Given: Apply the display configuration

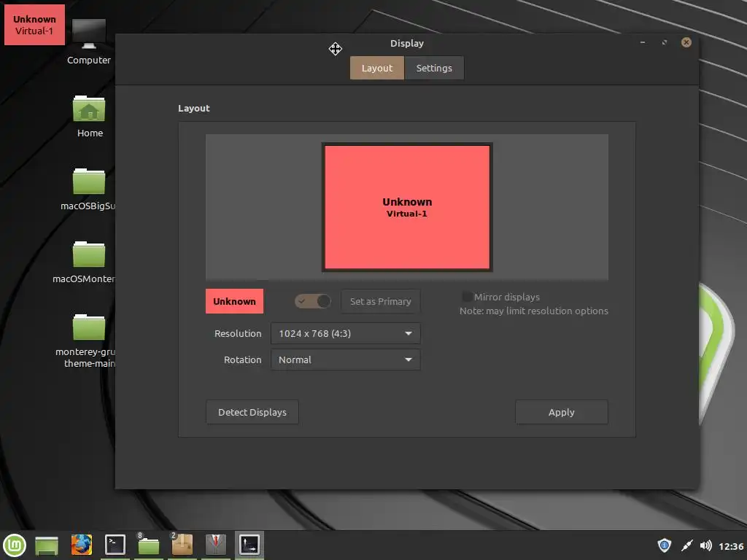Looking at the screenshot, I should point(561,412).
